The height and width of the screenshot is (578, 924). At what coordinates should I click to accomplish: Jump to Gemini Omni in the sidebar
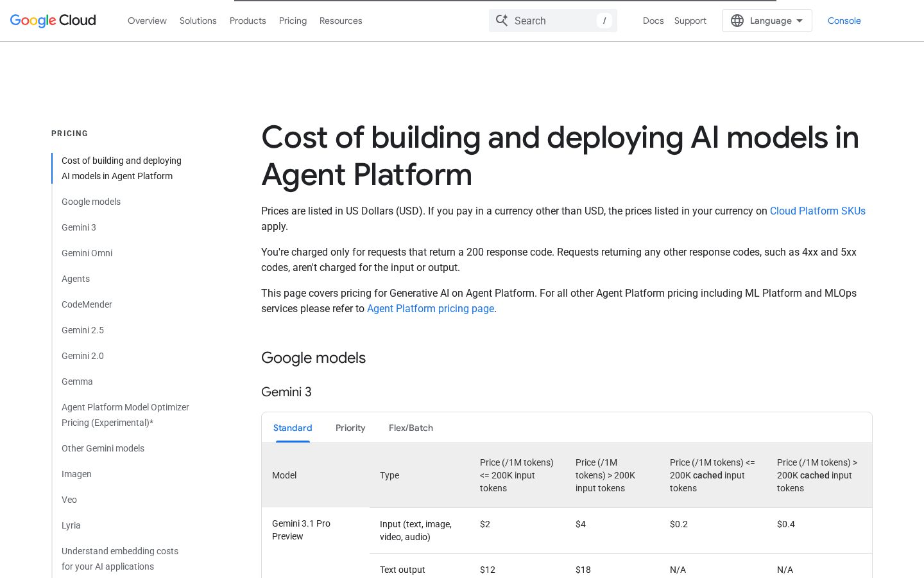click(x=87, y=253)
